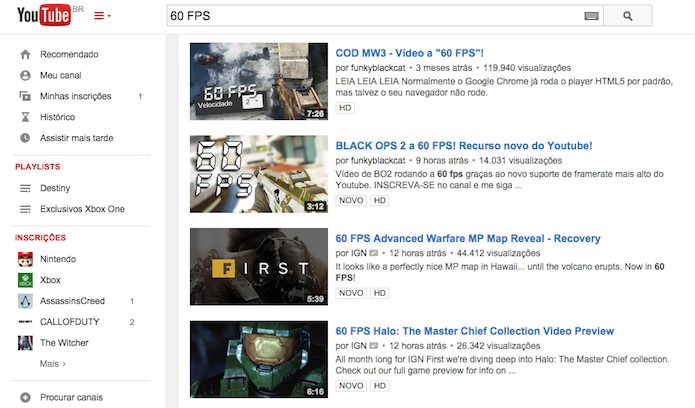
Task: Open Histórico
Action: tap(58, 117)
